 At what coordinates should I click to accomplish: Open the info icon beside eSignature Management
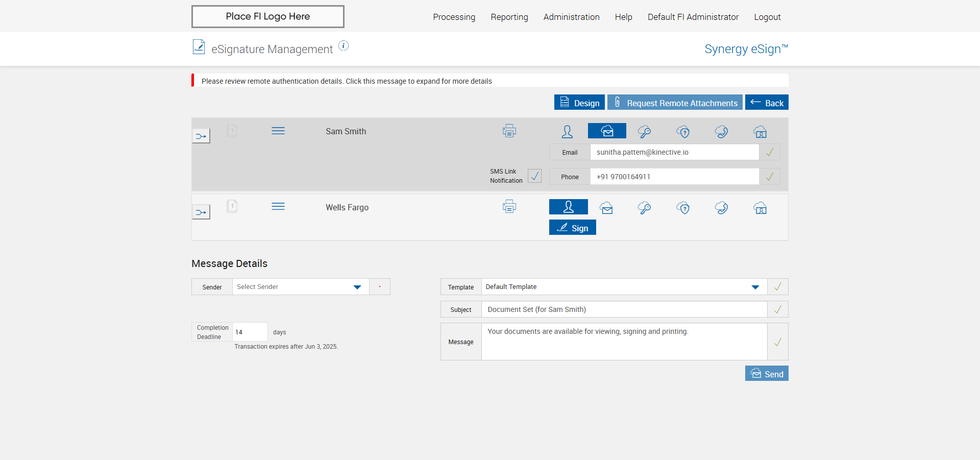coord(344,46)
